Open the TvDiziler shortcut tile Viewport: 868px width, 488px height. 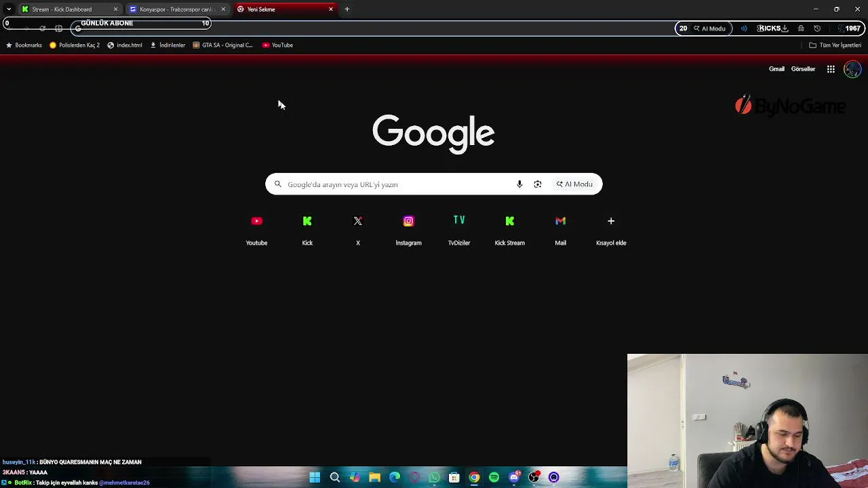[459, 230]
